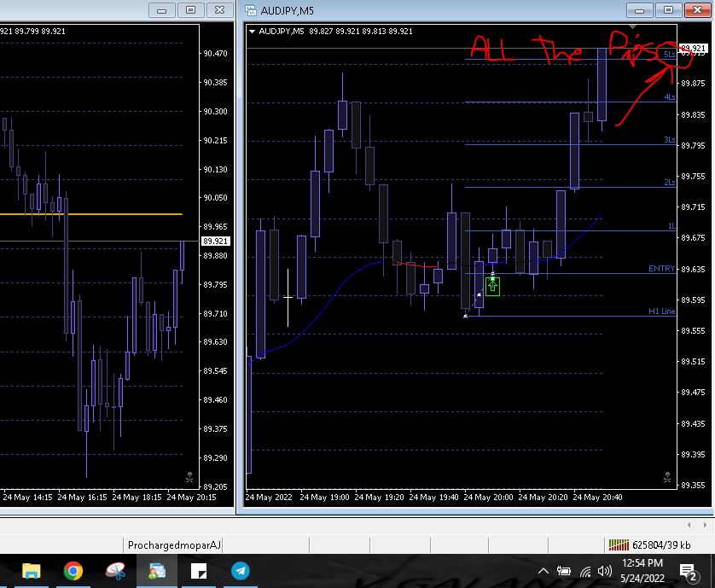The height and width of the screenshot is (588, 715).
Task: Launch Google Chrome from the taskbar
Action: click(73, 571)
